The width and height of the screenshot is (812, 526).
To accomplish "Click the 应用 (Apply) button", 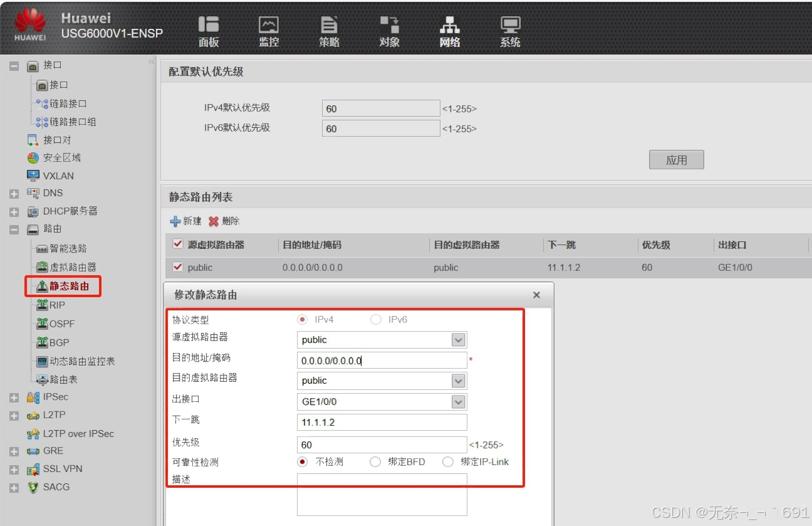I will tap(676, 159).
